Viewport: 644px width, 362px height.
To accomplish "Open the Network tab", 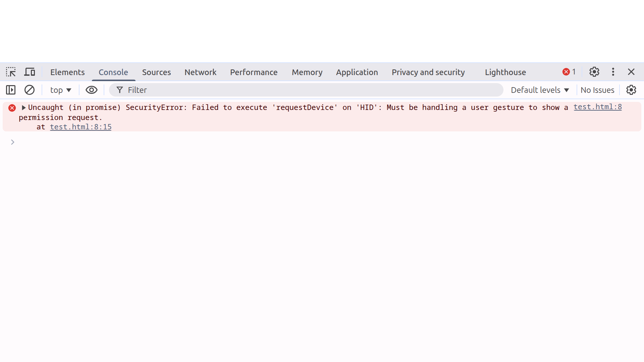I will pos(200,72).
